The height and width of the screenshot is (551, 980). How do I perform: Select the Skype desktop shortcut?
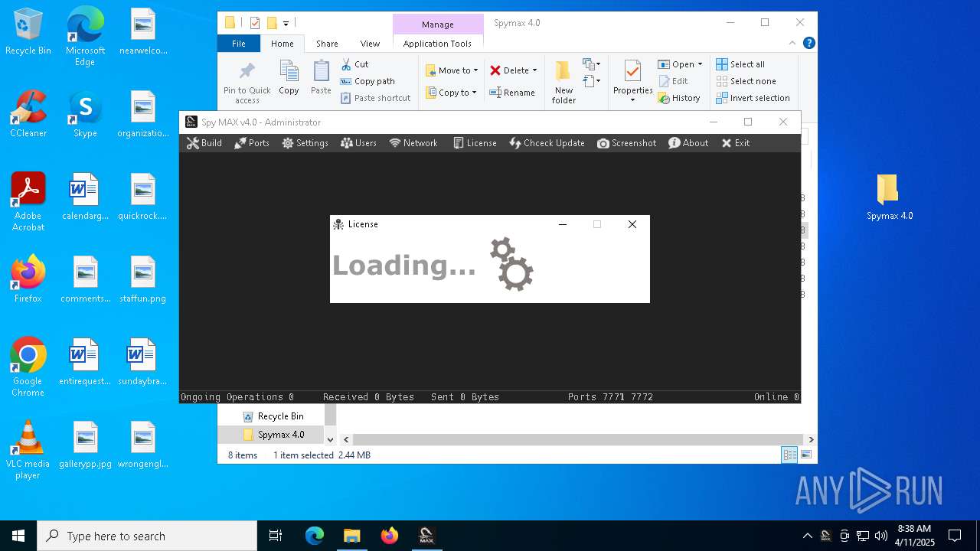click(85, 114)
